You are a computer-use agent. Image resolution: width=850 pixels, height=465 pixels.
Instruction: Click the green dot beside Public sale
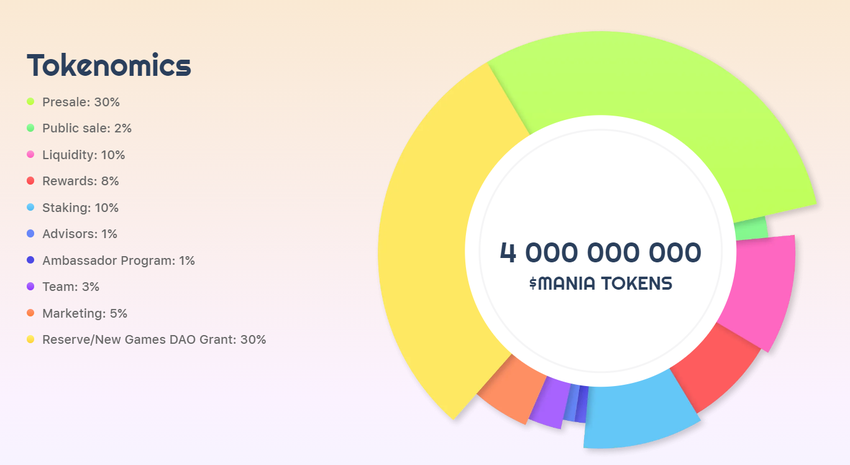pos(31,128)
